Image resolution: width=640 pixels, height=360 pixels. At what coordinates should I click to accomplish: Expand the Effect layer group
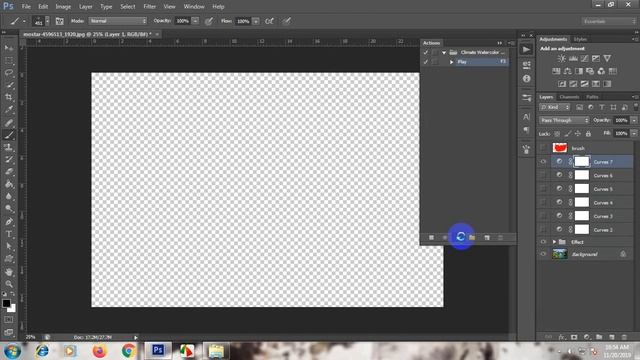click(x=554, y=242)
